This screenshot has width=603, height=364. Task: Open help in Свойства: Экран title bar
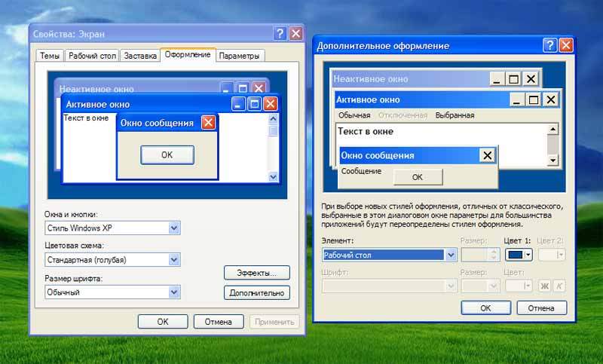click(x=280, y=34)
